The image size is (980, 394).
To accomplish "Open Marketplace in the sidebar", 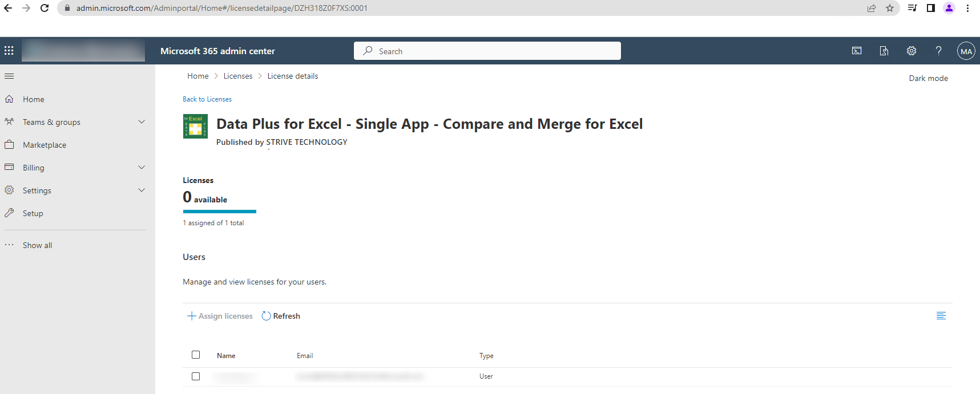I will [x=45, y=145].
